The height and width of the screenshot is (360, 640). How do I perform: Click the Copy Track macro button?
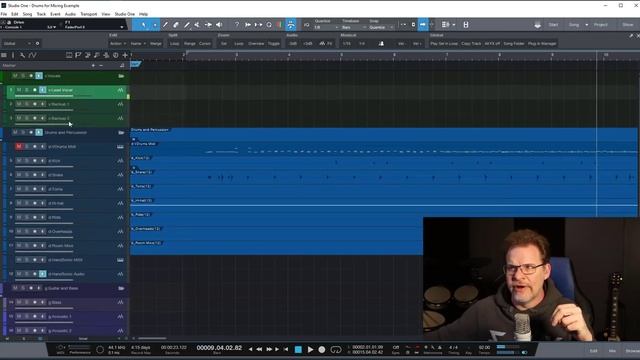[471, 44]
